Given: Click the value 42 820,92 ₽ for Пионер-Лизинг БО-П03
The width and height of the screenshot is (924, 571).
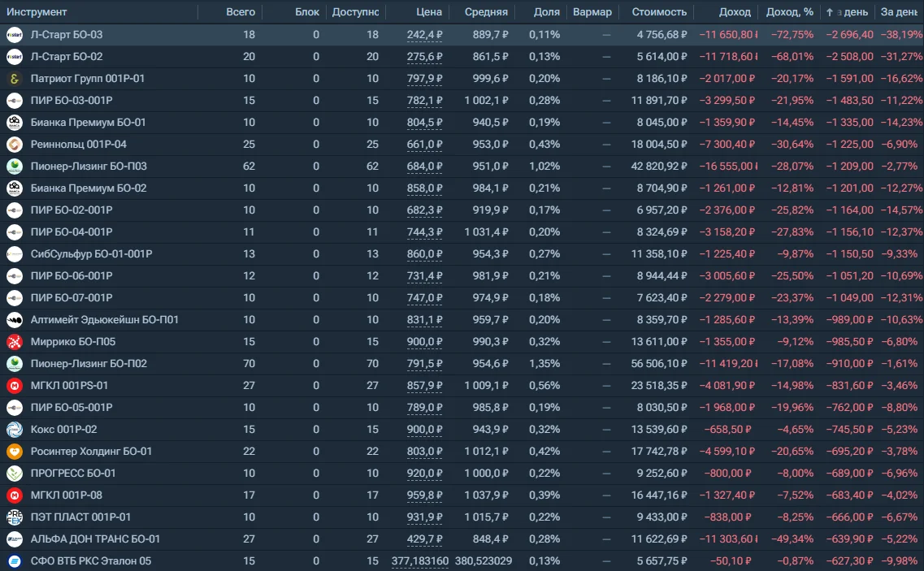Looking at the screenshot, I should click(659, 167).
